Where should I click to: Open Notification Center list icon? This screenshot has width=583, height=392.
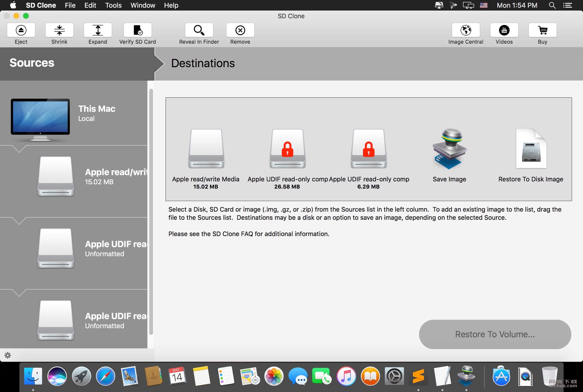pyautogui.click(x=567, y=5)
